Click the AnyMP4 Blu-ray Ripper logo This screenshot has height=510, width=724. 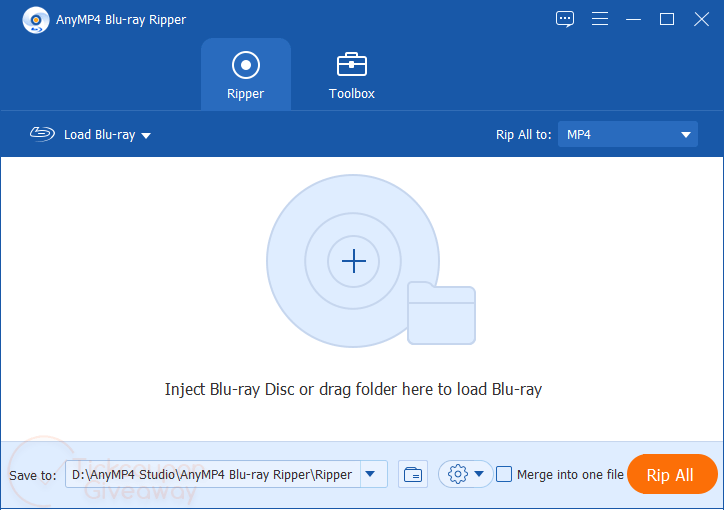click(x=36, y=20)
